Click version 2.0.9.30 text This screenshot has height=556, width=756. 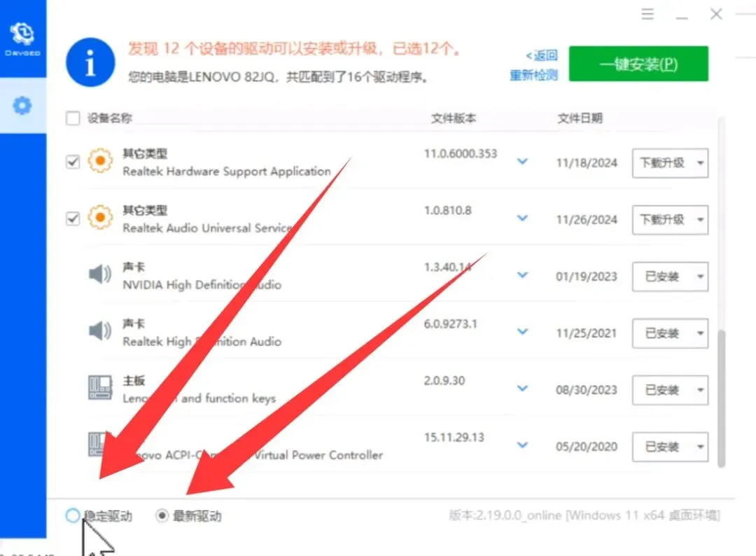(x=444, y=380)
